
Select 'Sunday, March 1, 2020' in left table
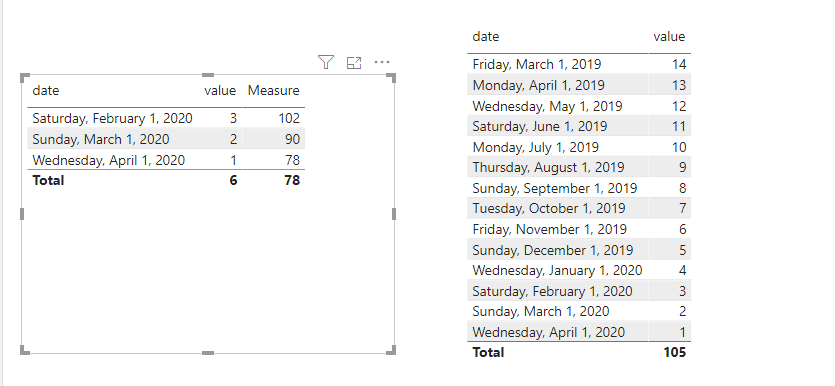(101, 139)
